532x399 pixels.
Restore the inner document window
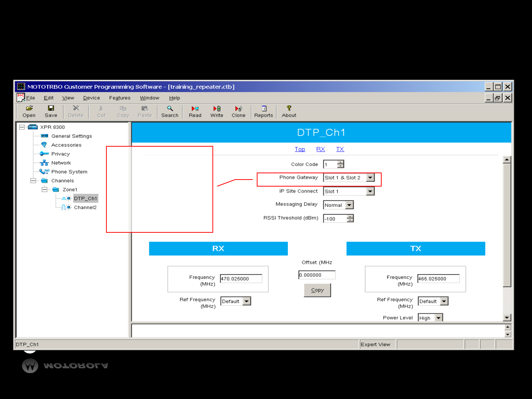pyautogui.click(x=498, y=98)
